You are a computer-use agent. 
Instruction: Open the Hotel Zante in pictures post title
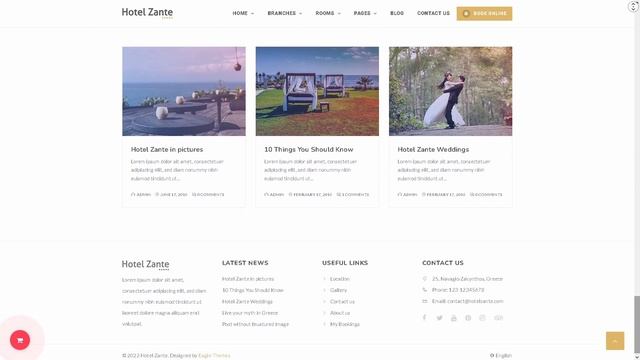click(167, 149)
